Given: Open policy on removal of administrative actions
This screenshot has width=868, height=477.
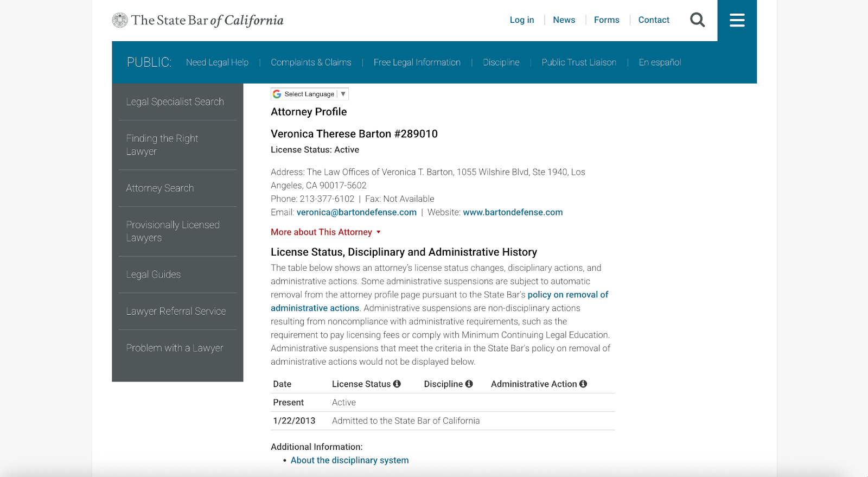Looking at the screenshot, I should pyautogui.click(x=568, y=295).
